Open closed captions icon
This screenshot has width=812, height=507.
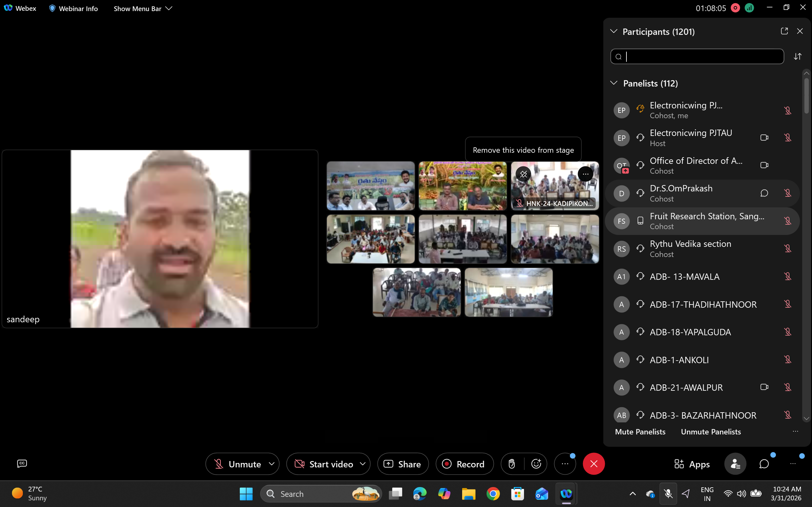[22, 463]
